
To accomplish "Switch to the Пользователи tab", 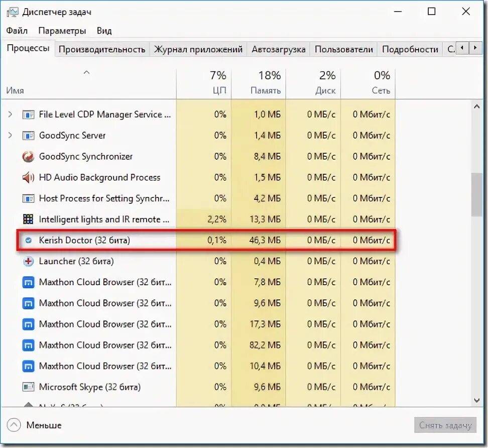I will pos(343,49).
